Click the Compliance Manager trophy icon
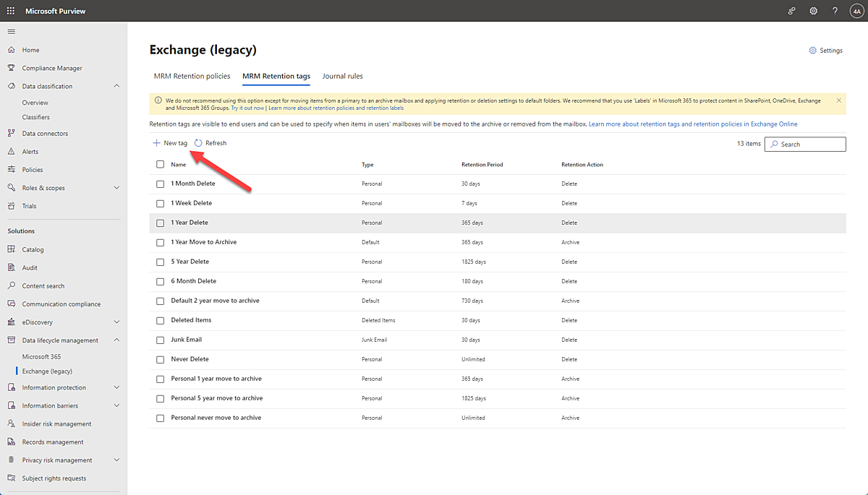 (x=11, y=68)
